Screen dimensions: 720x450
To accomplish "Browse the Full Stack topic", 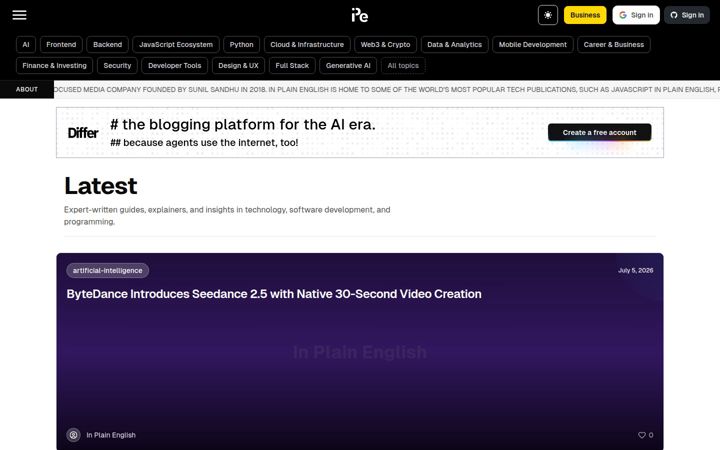I will (292, 66).
